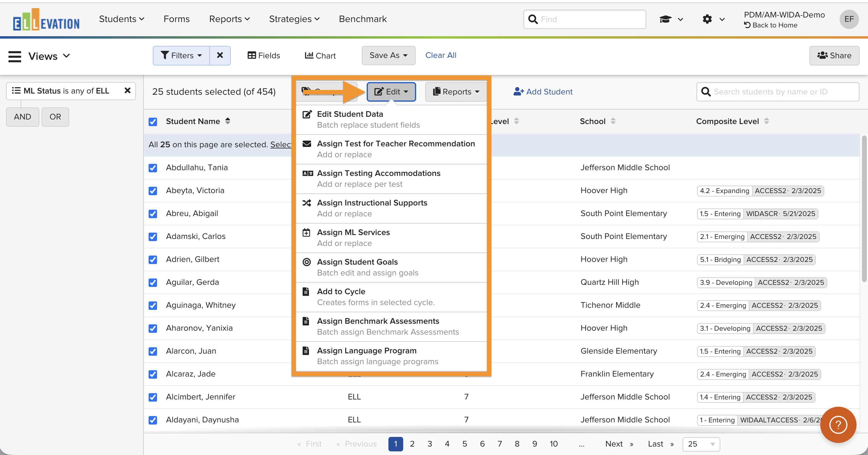Focus the student name or ID search

click(x=778, y=91)
